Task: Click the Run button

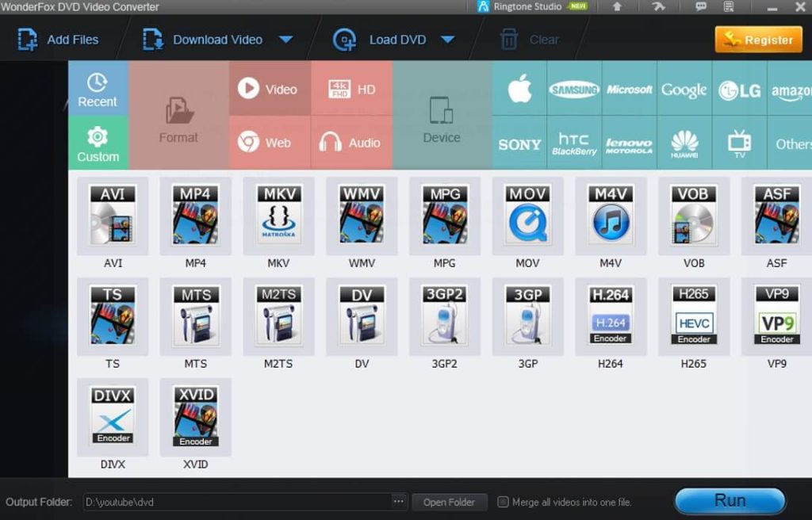Action: [730, 501]
